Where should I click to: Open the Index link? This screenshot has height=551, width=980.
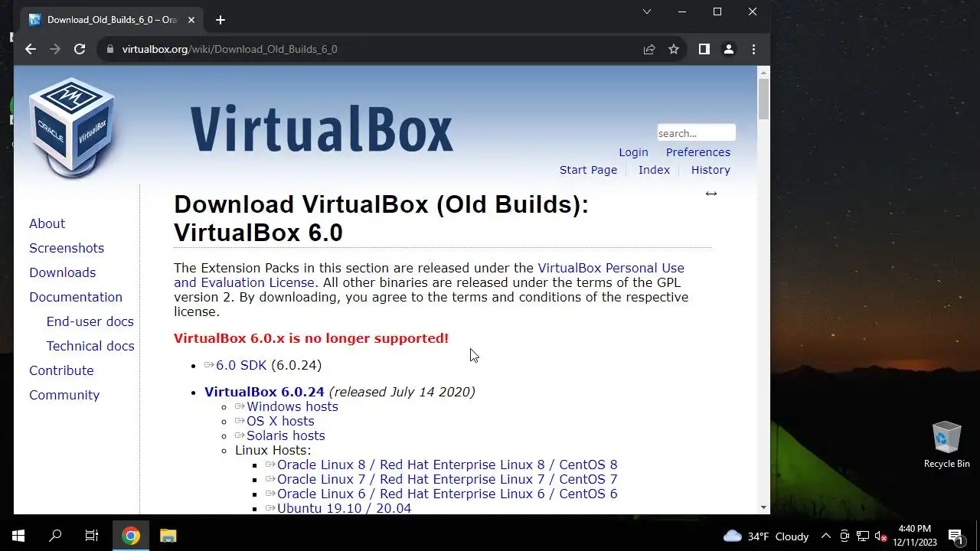tap(654, 170)
